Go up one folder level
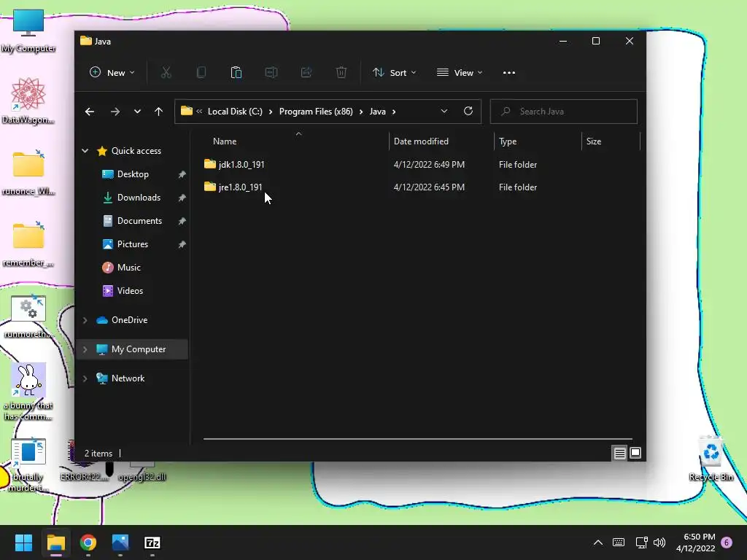Image resolution: width=747 pixels, height=560 pixels. click(158, 112)
